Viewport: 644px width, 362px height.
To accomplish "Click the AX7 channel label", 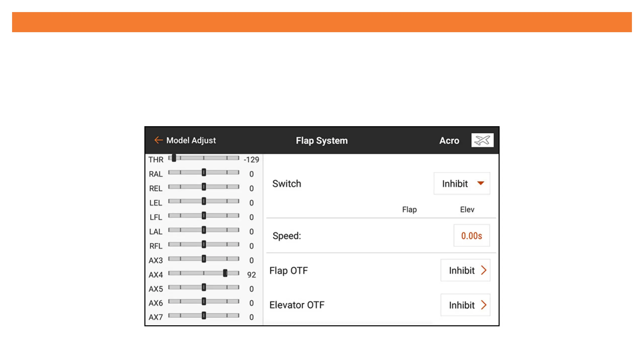I will coord(156,317).
